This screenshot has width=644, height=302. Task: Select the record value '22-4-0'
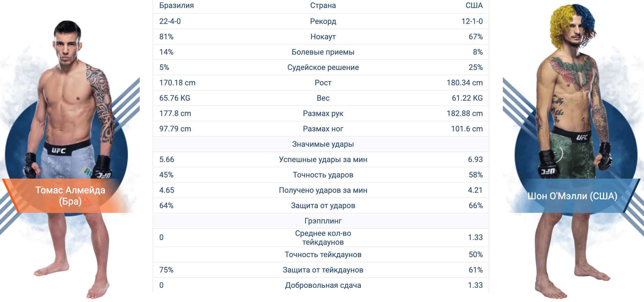(170, 21)
